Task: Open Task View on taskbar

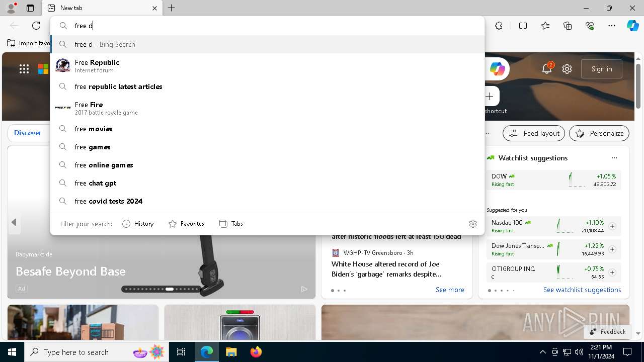Action: [x=181, y=352]
